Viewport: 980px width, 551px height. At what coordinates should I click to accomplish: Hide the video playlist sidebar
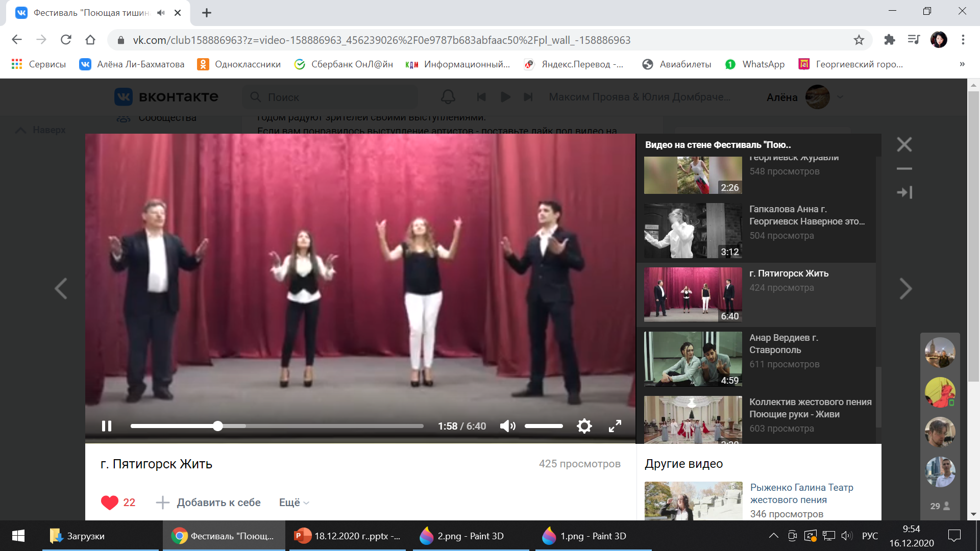pyautogui.click(x=904, y=192)
